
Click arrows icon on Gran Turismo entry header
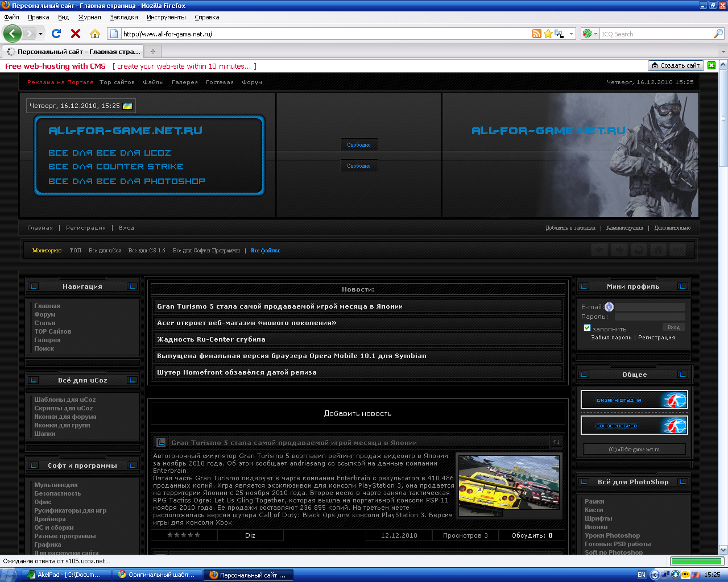point(556,442)
